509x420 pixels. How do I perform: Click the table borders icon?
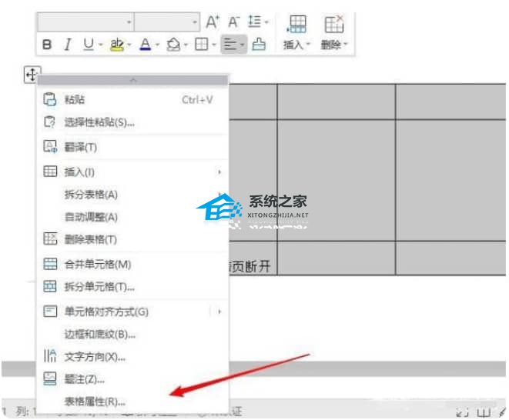click(x=202, y=45)
